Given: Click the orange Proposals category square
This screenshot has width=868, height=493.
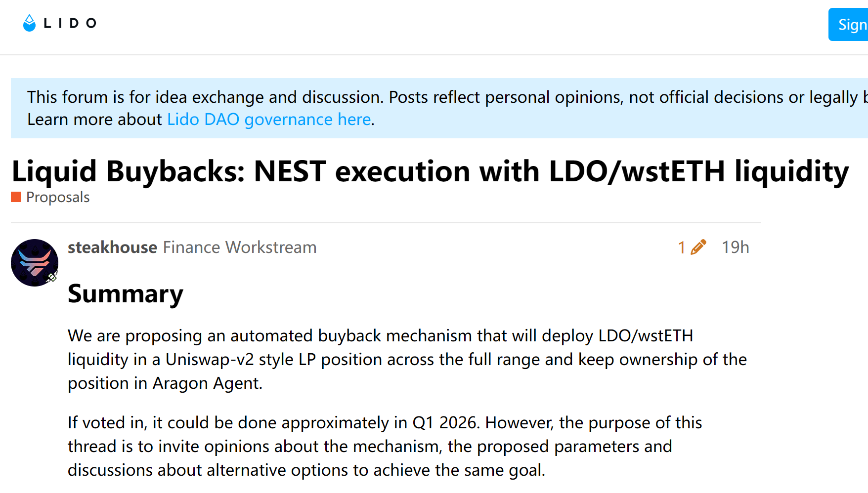Looking at the screenshot, I should (16, 197).
